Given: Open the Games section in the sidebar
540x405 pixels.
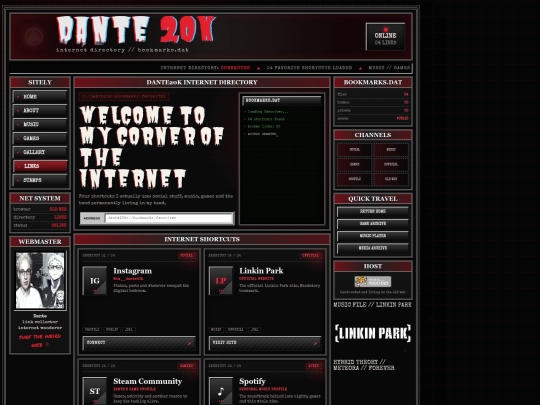Looking at the screenshot, I should 40,138.
